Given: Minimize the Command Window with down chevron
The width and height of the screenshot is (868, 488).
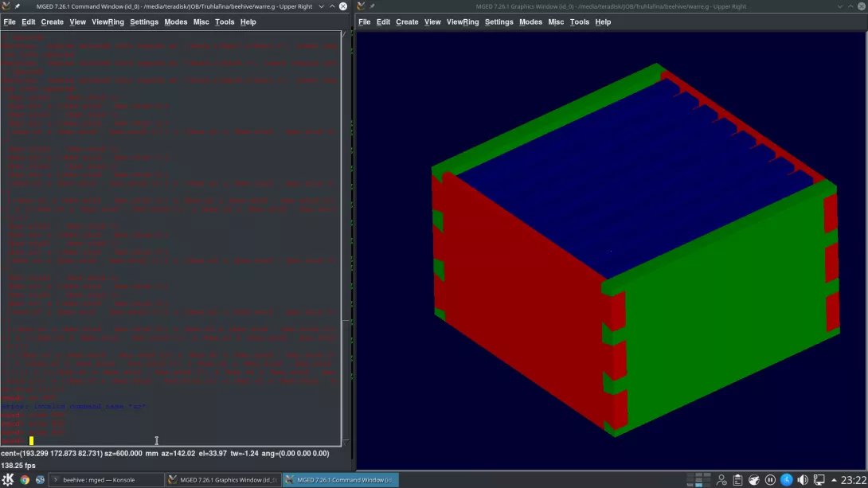Looking at the screenshot, I should point(321,6).
